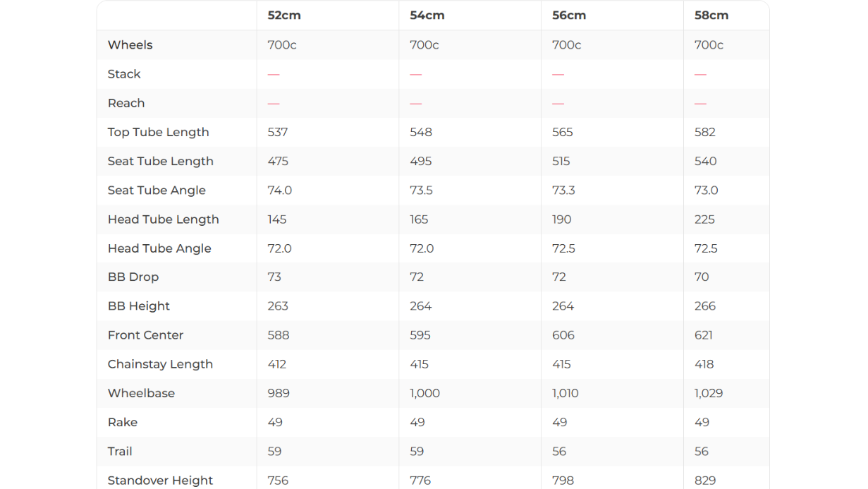Click the Chainstay Length label
This screenshot has width=868, height=489.
tap(160, 364)
